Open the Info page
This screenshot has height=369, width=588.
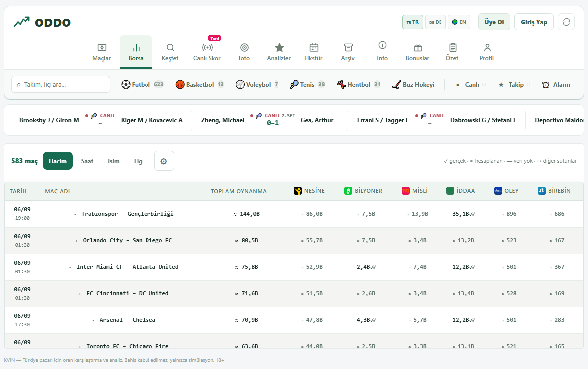tap(382, 52)
